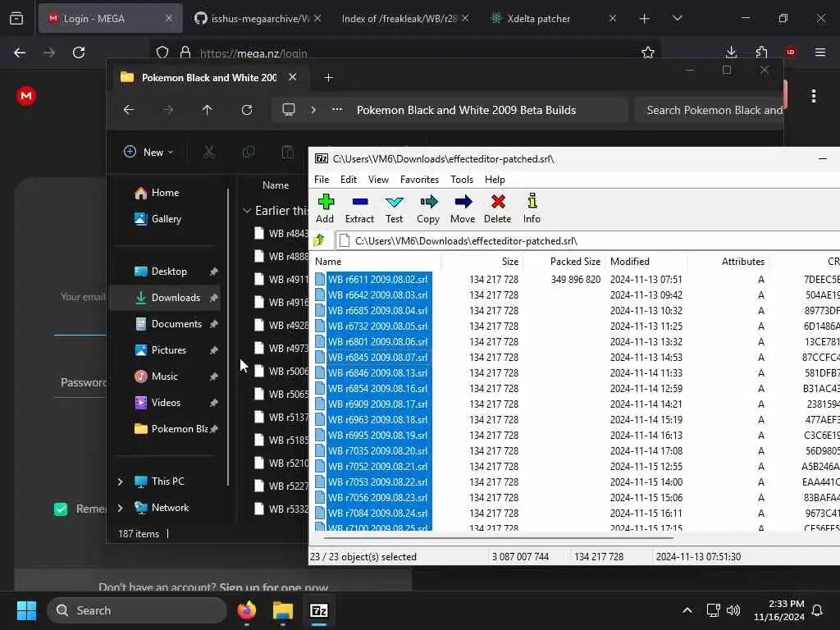This screenshot has height=630, width=840.
Task: Click 7-Zip up-one-level folder icon
Action: [x=319, y=240]
